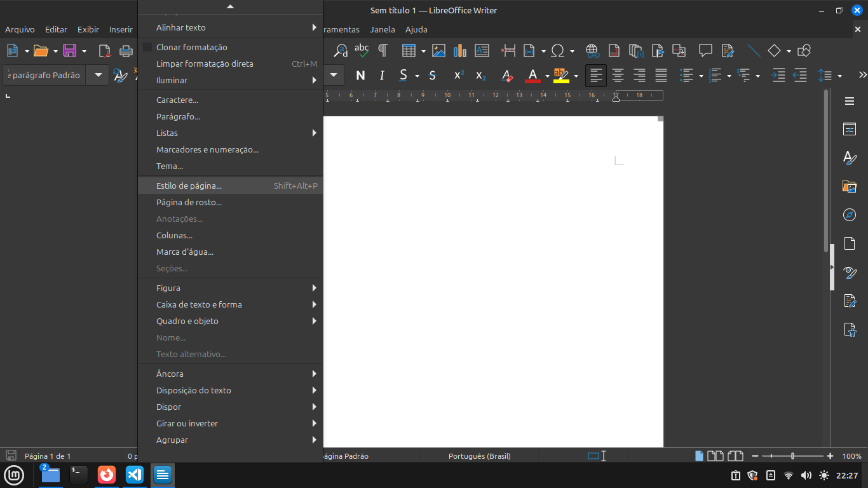The image size is (868, 488).
Task: Insert a comment
Action: [x=705, y=51]
